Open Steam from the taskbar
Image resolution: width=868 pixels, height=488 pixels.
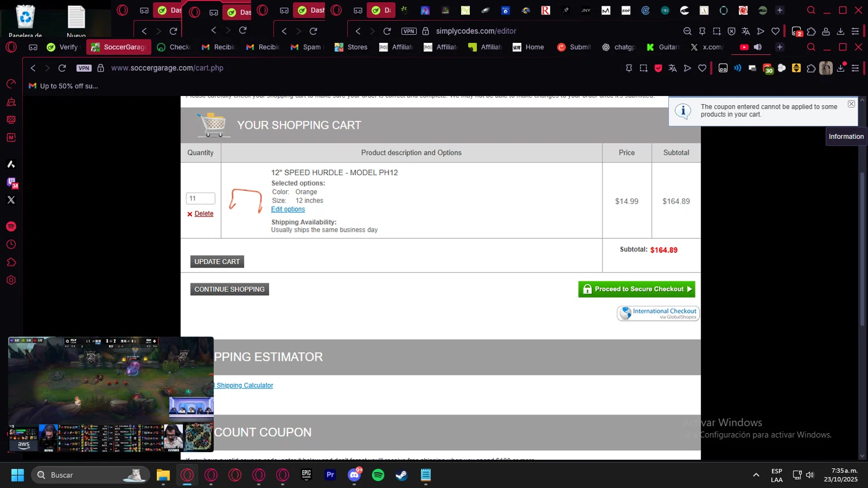pyautogui.click(x=402, y=475)
